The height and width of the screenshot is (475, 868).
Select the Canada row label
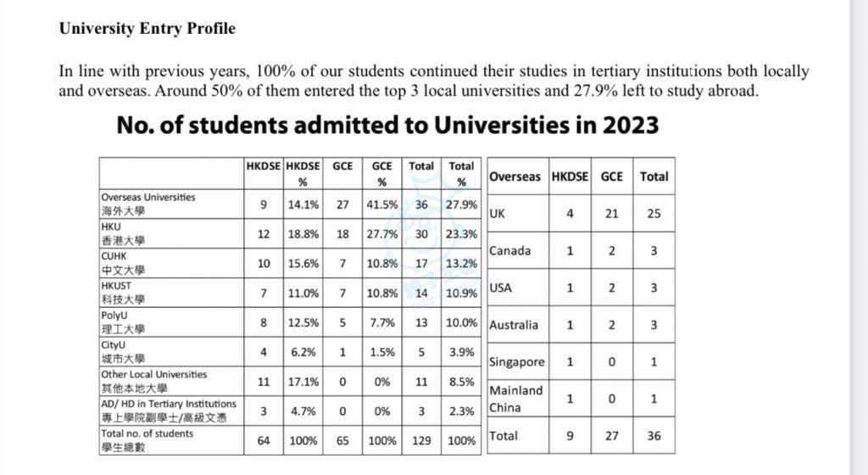click(x=509, y=251)
